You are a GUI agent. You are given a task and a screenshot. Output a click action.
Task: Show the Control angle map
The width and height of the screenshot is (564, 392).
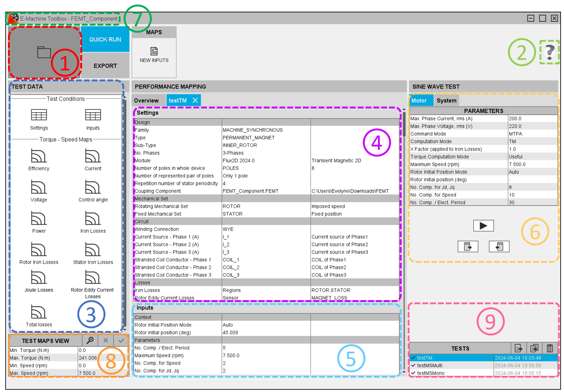pyautogui.click(x=93, y=187)
